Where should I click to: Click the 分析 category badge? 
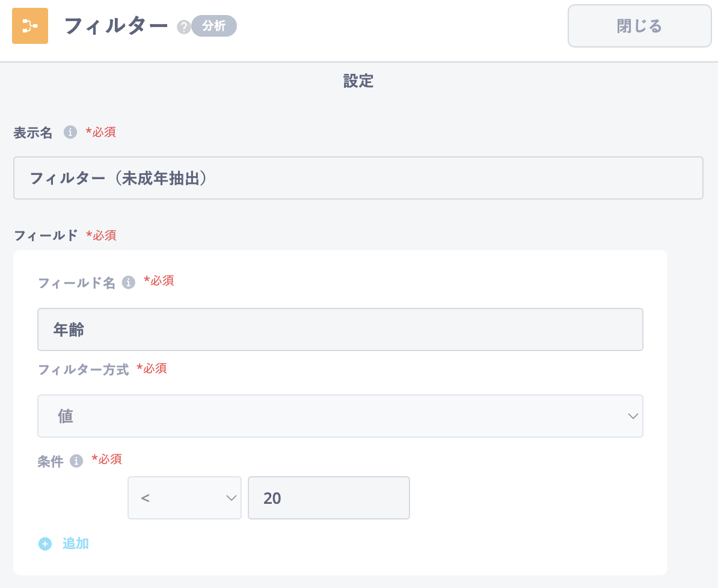(214, 26)
